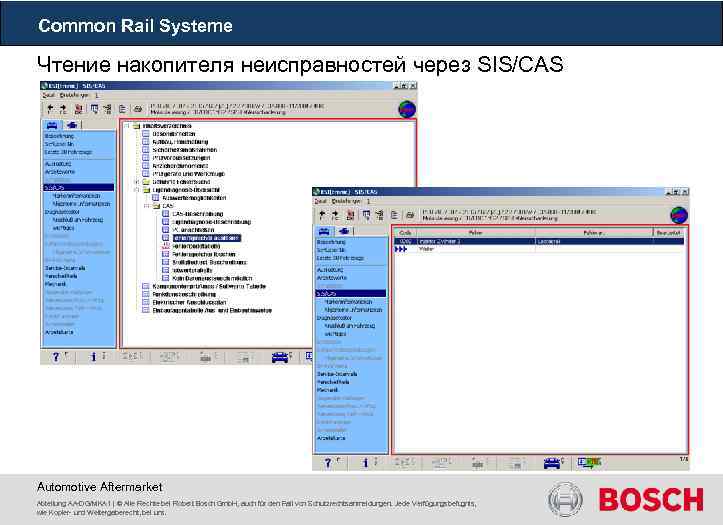Screen dimensions: 723x525
Task: Select the highlighted fault row in the table
Action: coord(539,241)
